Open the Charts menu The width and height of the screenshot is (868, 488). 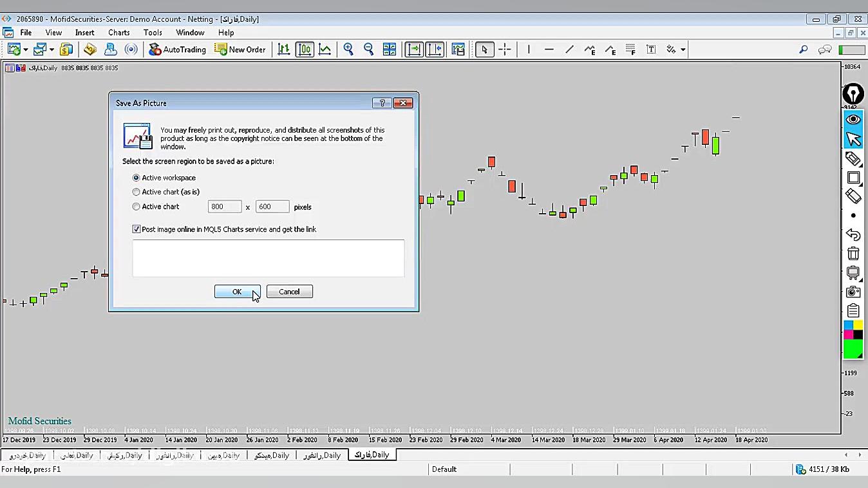(x=118, y=32)
